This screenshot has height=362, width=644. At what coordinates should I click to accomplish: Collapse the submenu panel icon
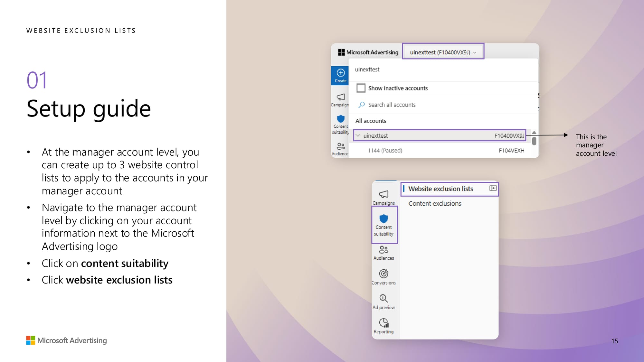pyautogui.click(x=493, y=188)
